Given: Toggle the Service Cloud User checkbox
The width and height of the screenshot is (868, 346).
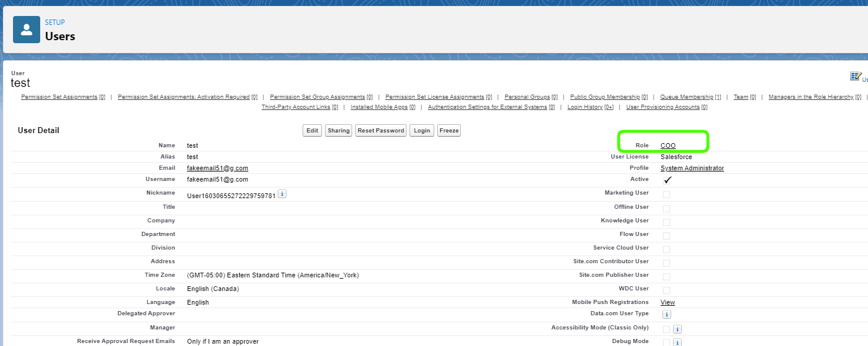Looking at the screenshot, I should point(667,249).
